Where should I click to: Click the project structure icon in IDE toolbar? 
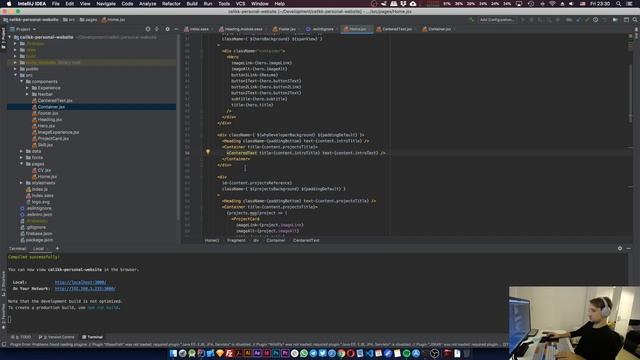[x=616, y=20]
